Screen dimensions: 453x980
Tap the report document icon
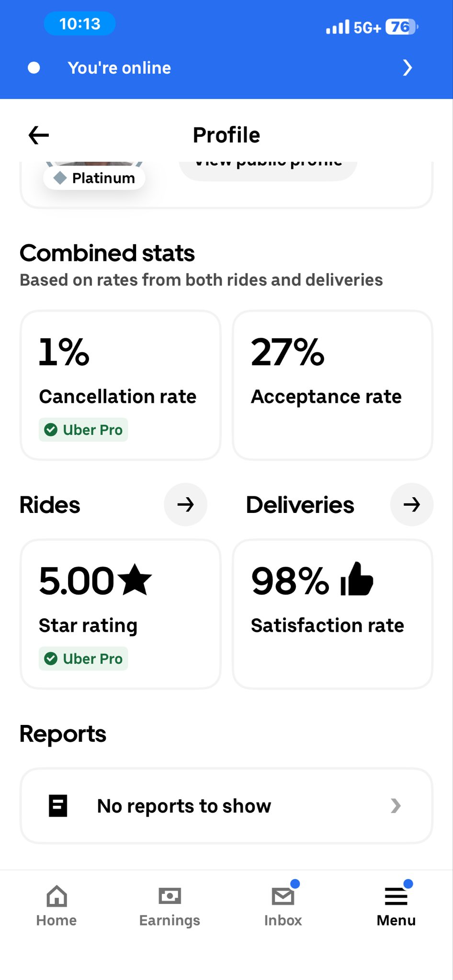58,806
